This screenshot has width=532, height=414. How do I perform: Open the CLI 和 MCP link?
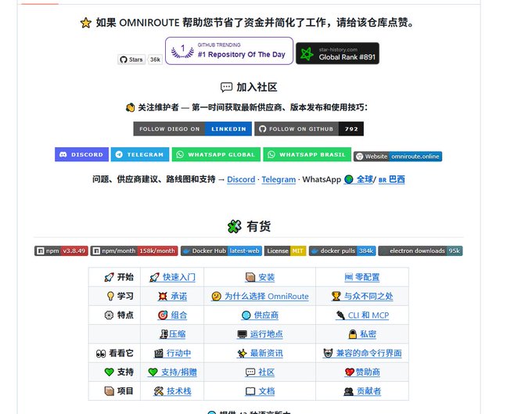[362, 315]
